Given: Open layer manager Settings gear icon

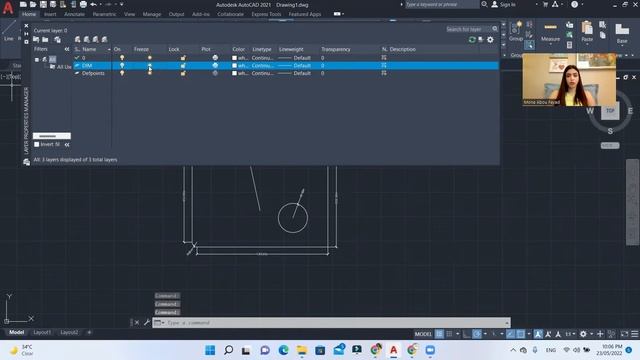Looking at the screenshot, I should 490,39.
